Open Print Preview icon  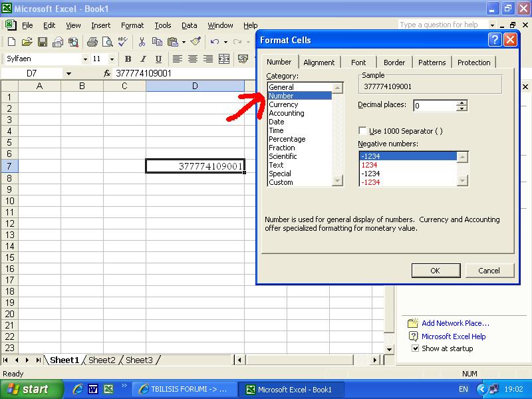108,42
